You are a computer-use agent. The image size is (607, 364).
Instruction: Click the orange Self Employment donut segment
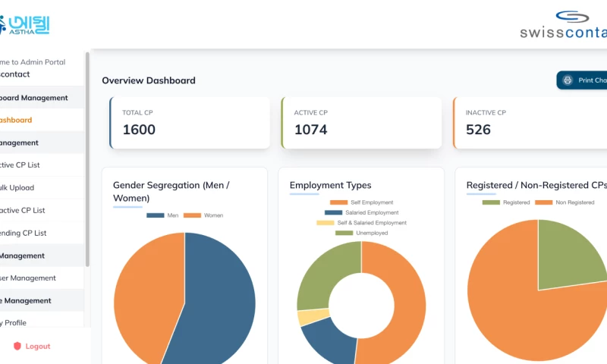[408, 302]
